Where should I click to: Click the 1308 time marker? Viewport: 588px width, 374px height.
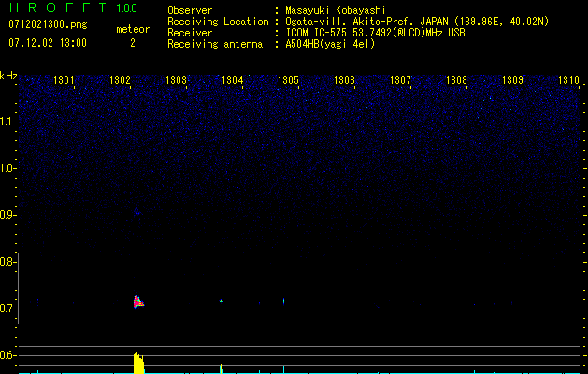[456, 80]
